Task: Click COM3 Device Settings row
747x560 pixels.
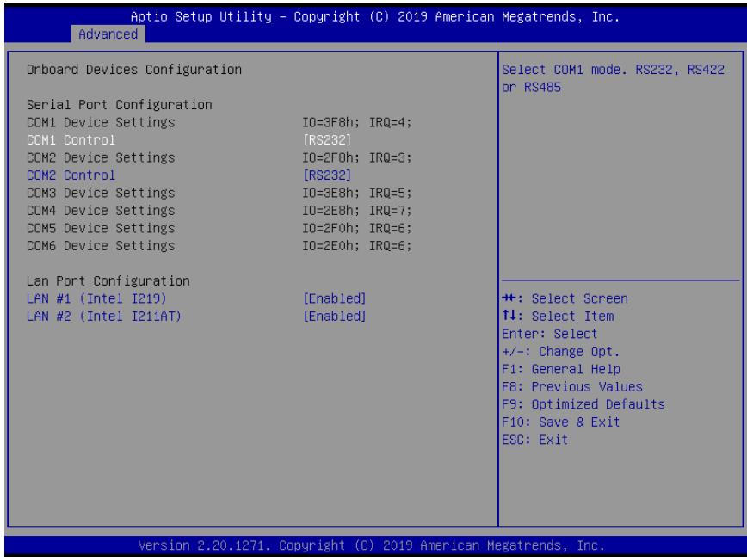Action: tap(219, 193)
